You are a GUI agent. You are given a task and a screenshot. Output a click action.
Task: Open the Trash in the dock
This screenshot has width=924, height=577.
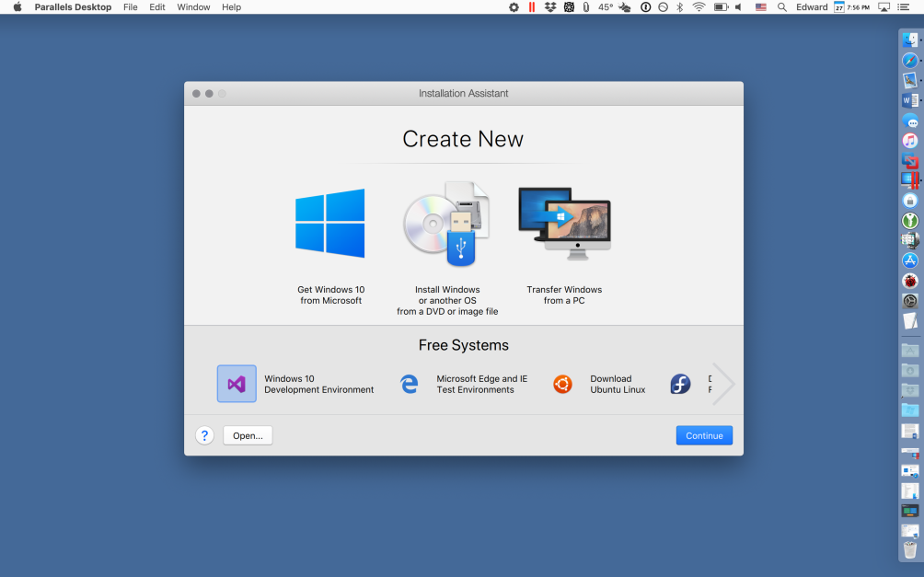(910, 549)
